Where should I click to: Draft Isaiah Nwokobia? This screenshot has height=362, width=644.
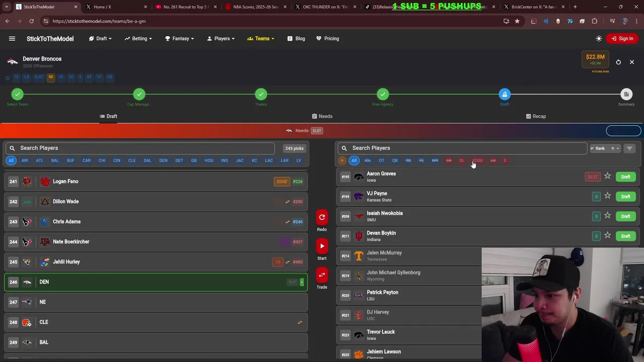[625, 216]
